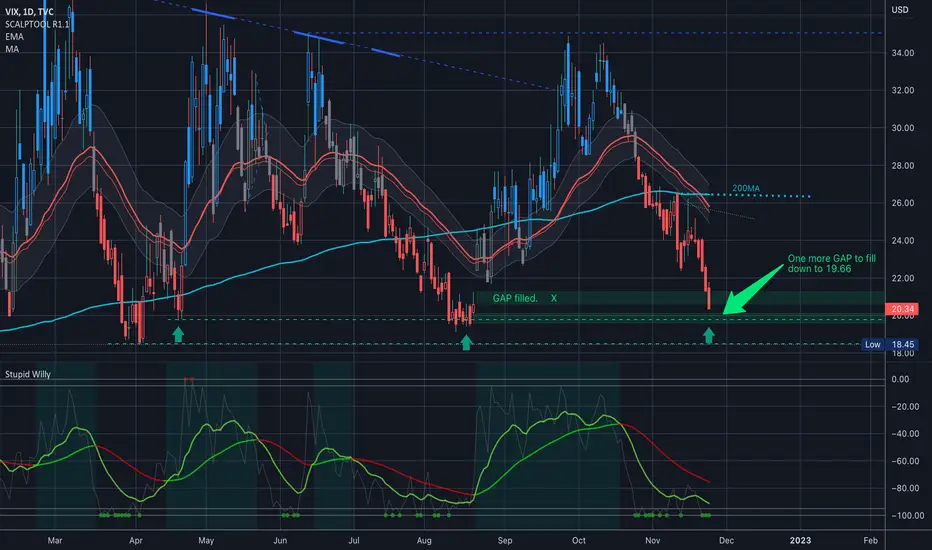Click the Sep label on time axis

(505, 540)
